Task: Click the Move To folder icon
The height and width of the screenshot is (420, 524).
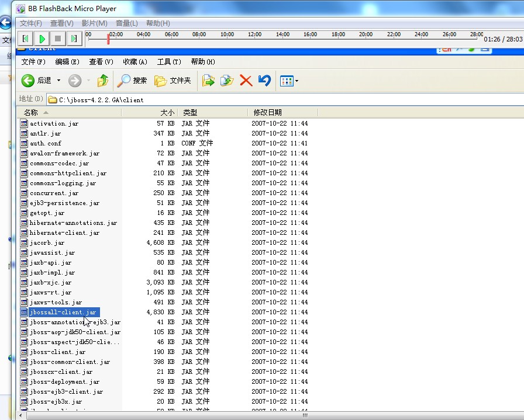Action: pyautogui.click(x=208, y=81)
